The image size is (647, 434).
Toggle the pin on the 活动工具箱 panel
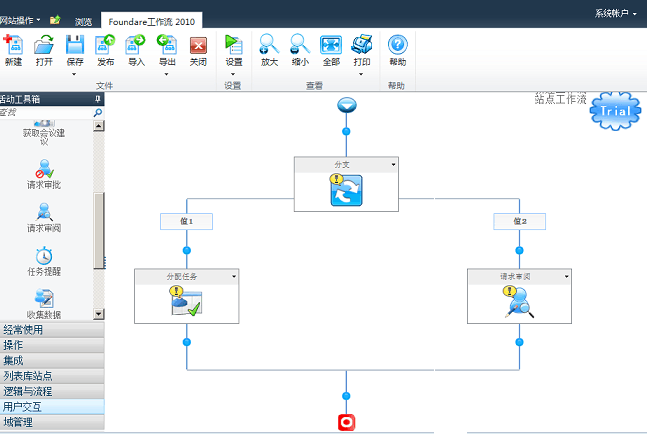tap(97, 99)
